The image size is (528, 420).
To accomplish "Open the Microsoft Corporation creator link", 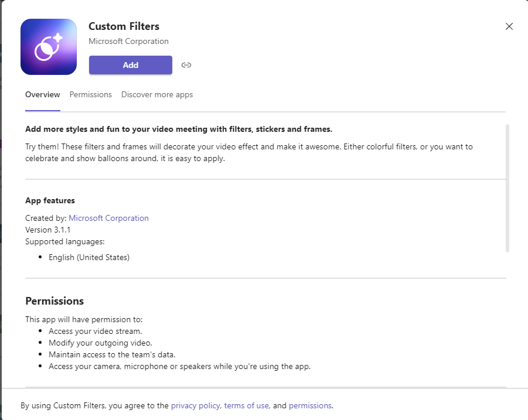I will point(108,218).
